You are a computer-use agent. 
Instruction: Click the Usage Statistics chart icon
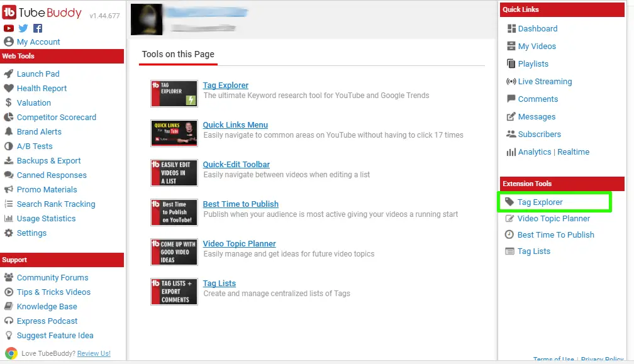[9, 219]
